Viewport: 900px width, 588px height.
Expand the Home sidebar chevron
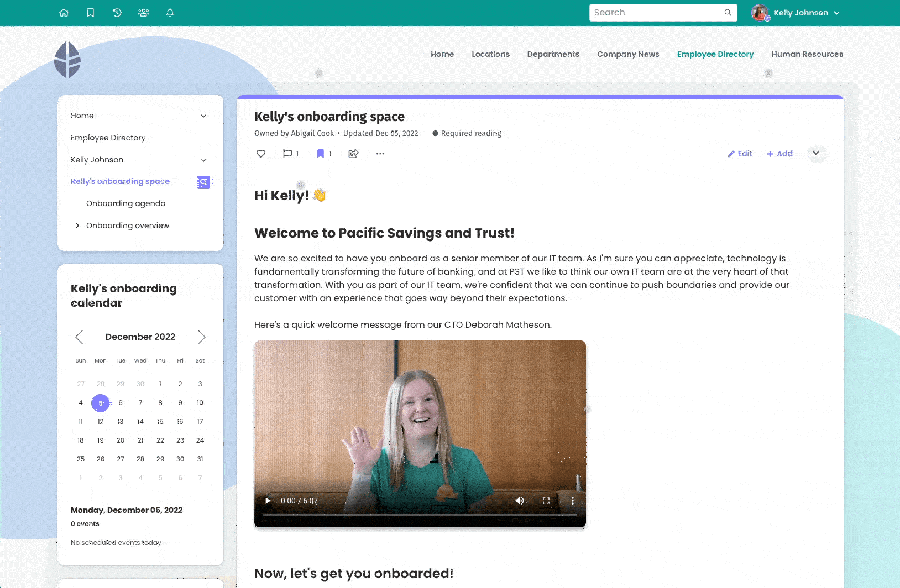coord(203,116)
